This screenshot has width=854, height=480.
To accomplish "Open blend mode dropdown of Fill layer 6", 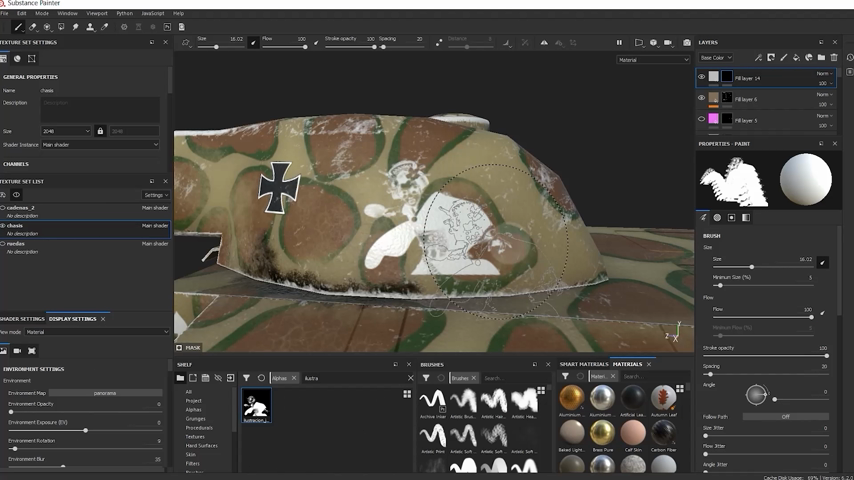I will tap(825, 95).
